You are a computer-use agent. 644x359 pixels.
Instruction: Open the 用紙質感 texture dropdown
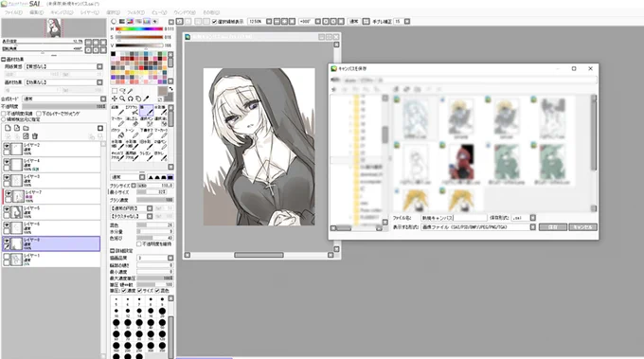99,66
